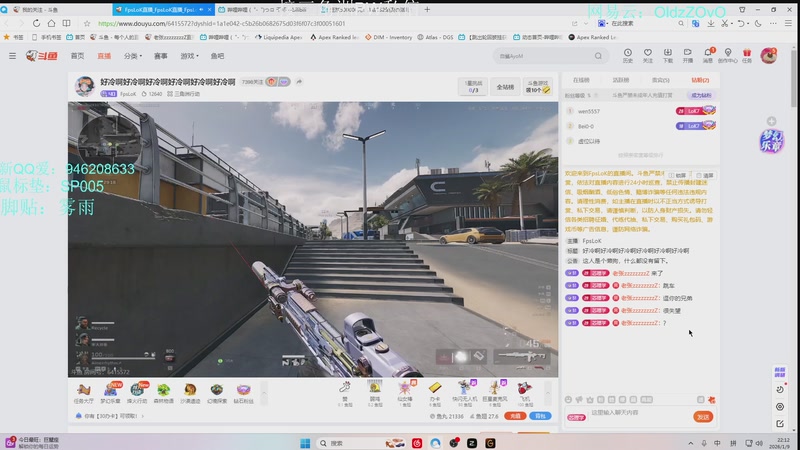The width and height of the screenshot is (800, 450).
Task: Switch to the 活跃榜 tab
Action: point(620,80)
